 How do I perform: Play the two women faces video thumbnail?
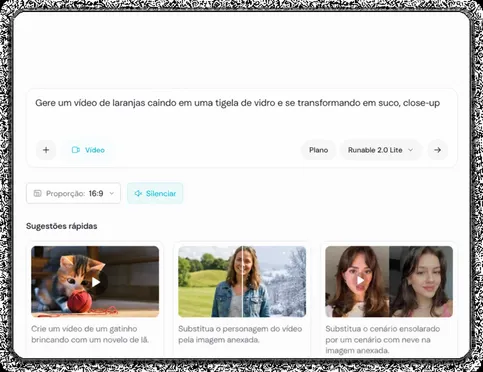pos(389,282)
